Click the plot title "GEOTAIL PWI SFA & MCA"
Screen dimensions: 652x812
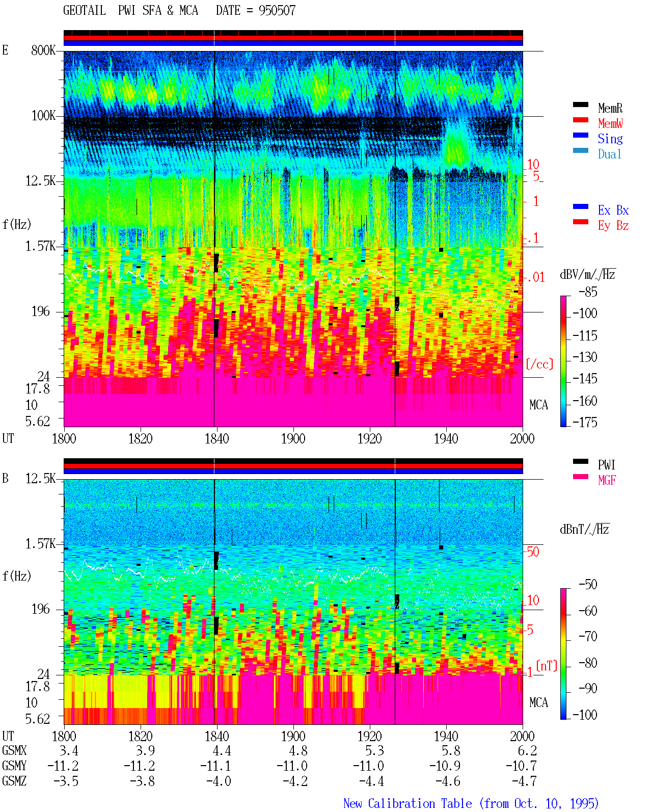pyautogui.click(x=130, y=11)
